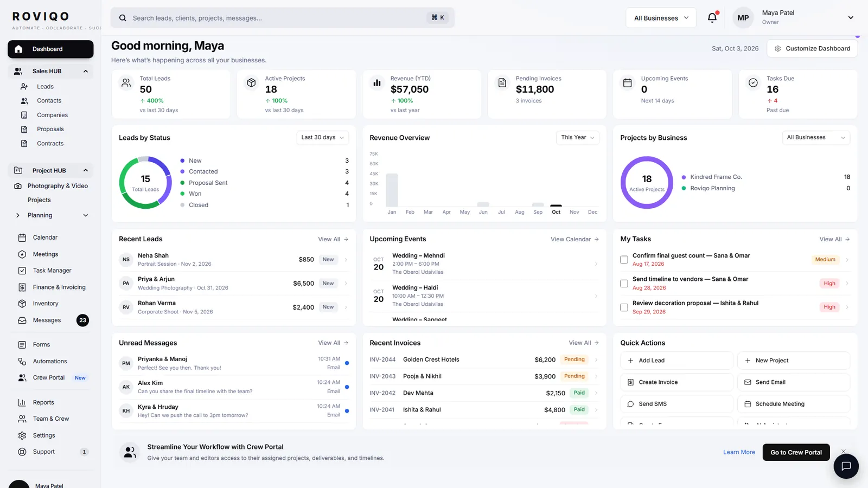This screenshot has height=488, width=868.
Task: Click the Meetings sidebar icon
Action: pyautogui.click(x=22, y=254)
